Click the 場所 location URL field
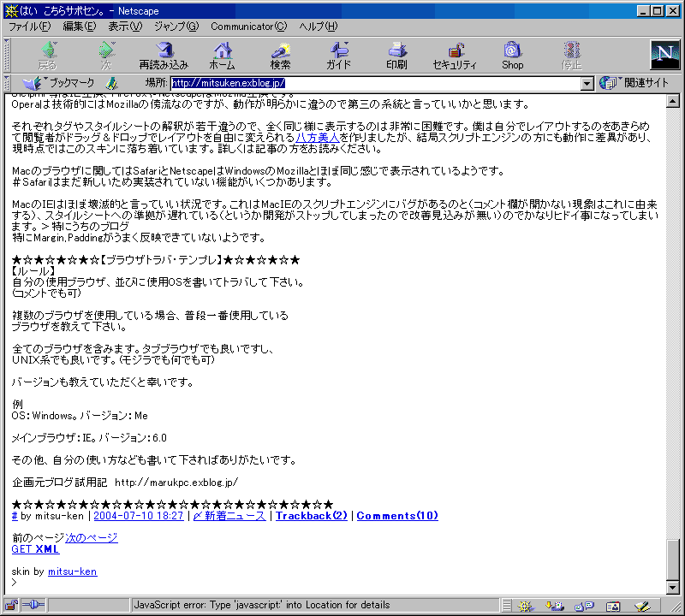685x616 pixels. point(376,83)
